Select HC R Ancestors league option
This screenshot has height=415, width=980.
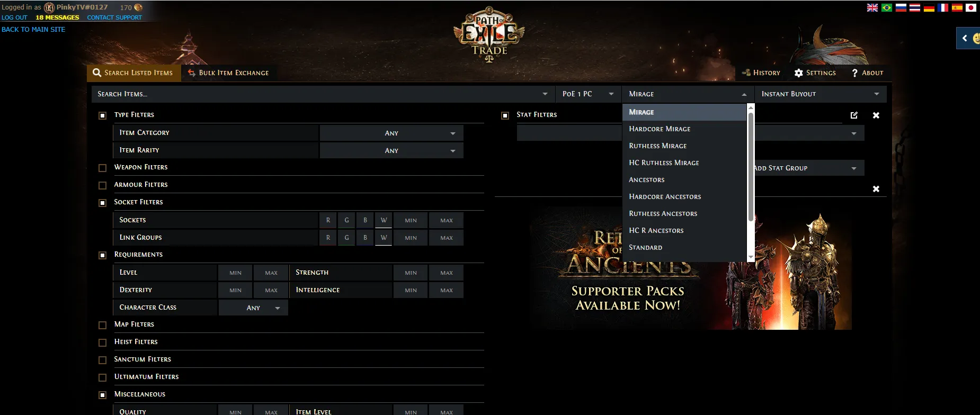click(684, 230)
